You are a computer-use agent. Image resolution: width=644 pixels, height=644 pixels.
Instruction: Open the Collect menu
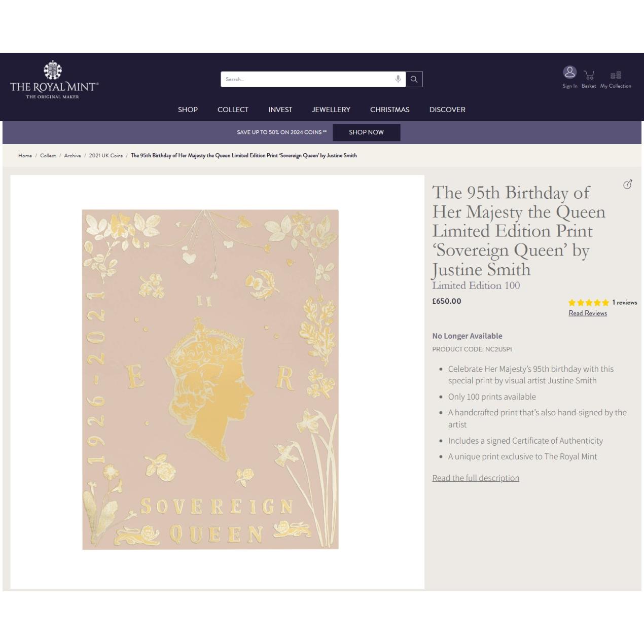(233, 110)
